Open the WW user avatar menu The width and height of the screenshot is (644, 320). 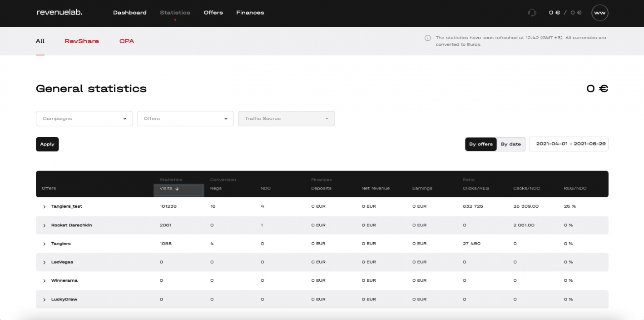(599, 13)
